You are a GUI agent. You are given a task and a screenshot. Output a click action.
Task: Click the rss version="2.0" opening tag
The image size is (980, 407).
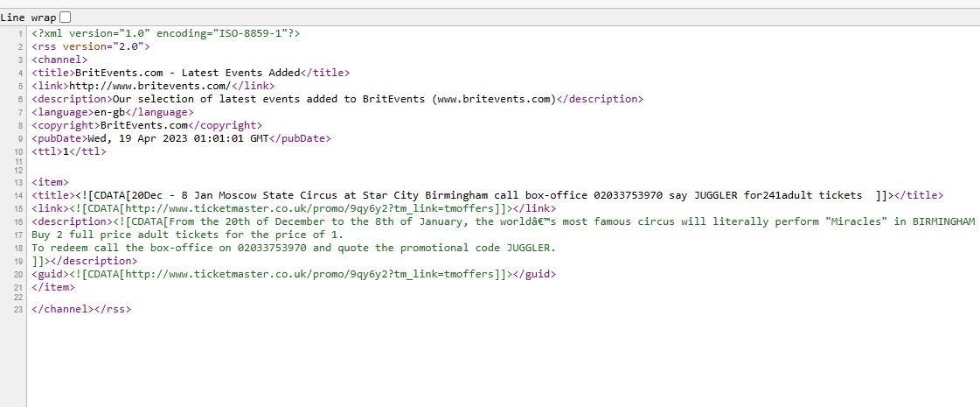91,46
